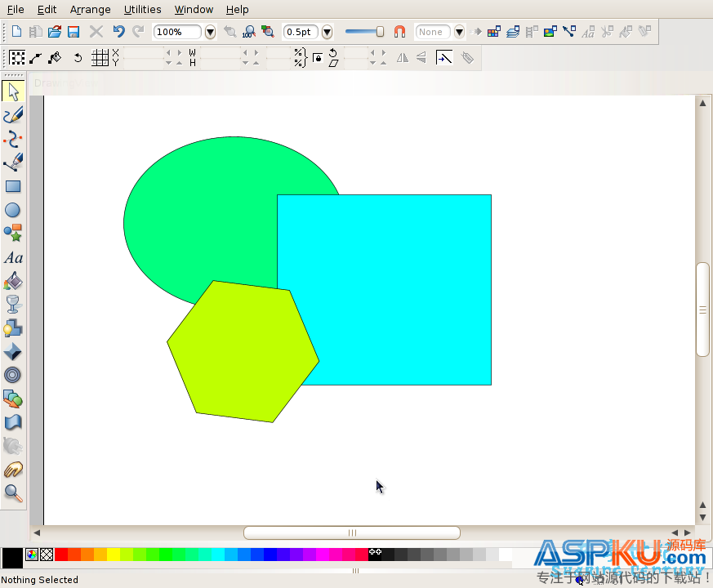Open the Edit menu
The width and height of the screenshot is (713, 588).
pos(47,10)
